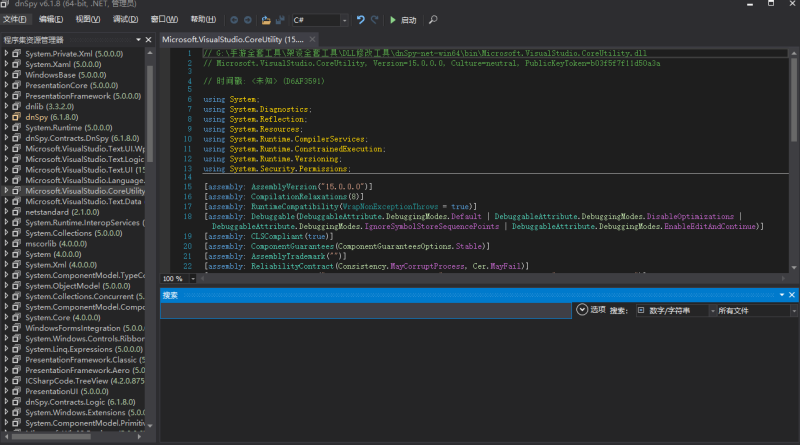The height and width of the screenshot is (445, 800).
Task: Open the 视图(V) menu
Action: click(x=88, y=19)
